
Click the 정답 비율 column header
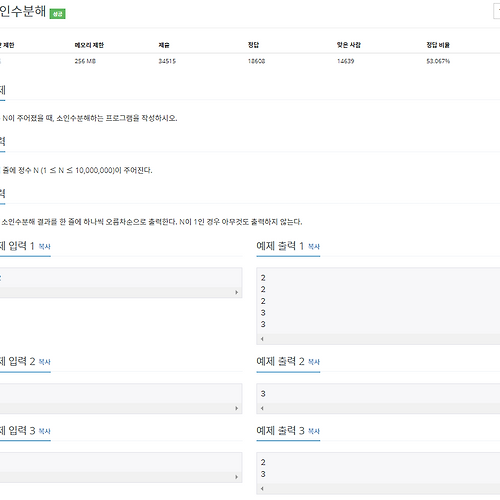(438, 45)
